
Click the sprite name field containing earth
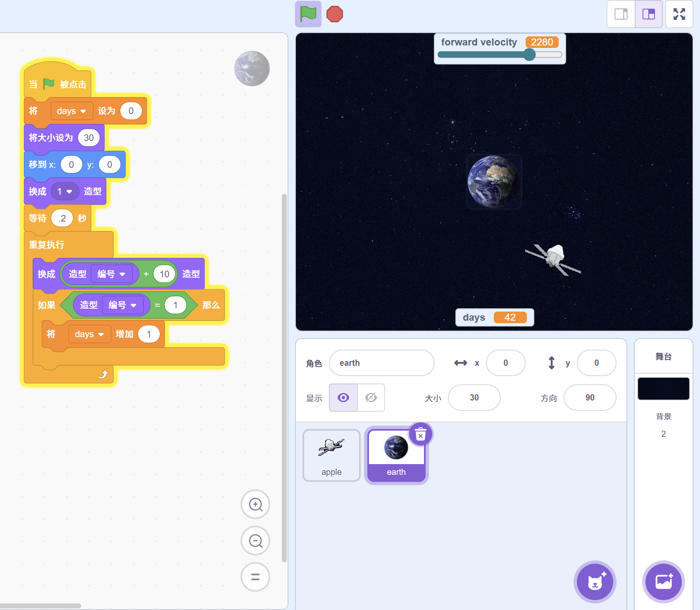(381, 363)
